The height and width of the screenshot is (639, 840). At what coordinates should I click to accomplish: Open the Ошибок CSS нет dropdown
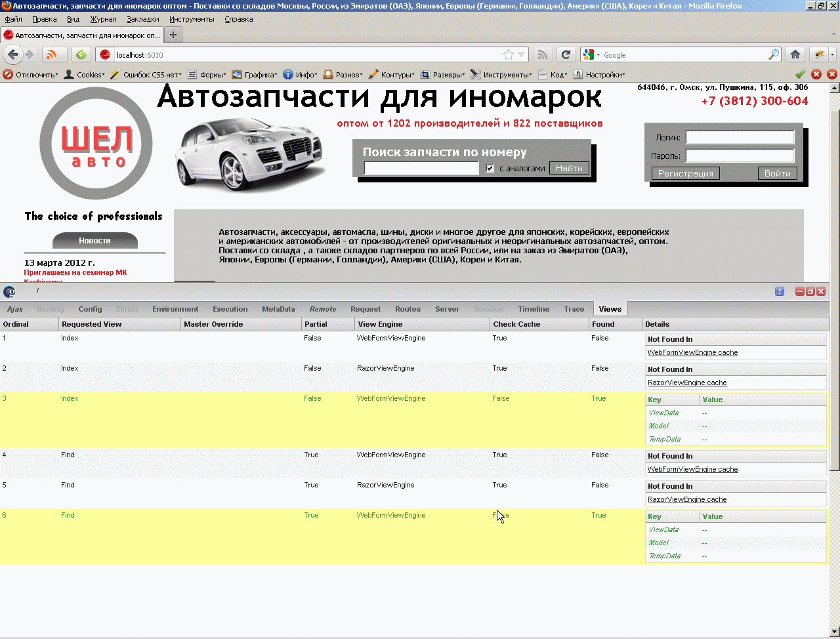[x=146, y=75]
